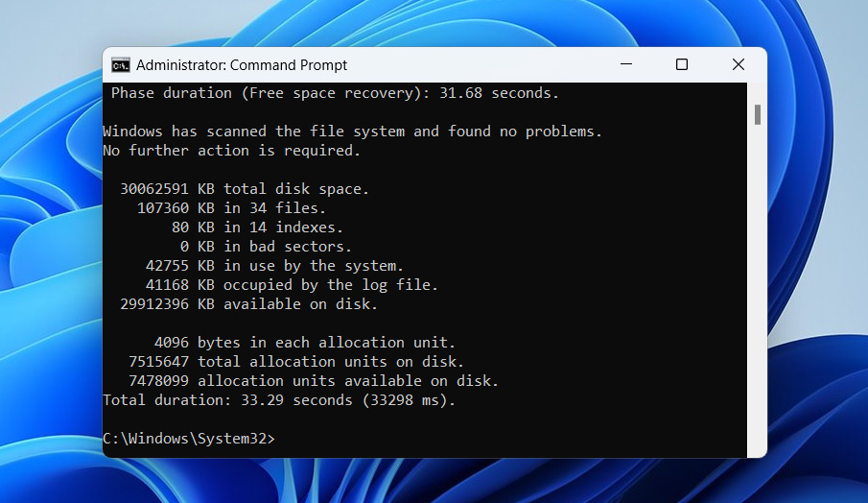This screenshot has width=868, height=503.
Task: Click '0 KB in bad sectors.' line
Action: [266, 247]
